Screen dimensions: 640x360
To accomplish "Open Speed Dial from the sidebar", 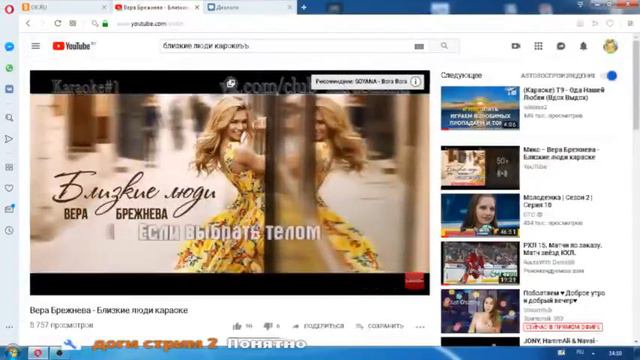I will 9,167.
